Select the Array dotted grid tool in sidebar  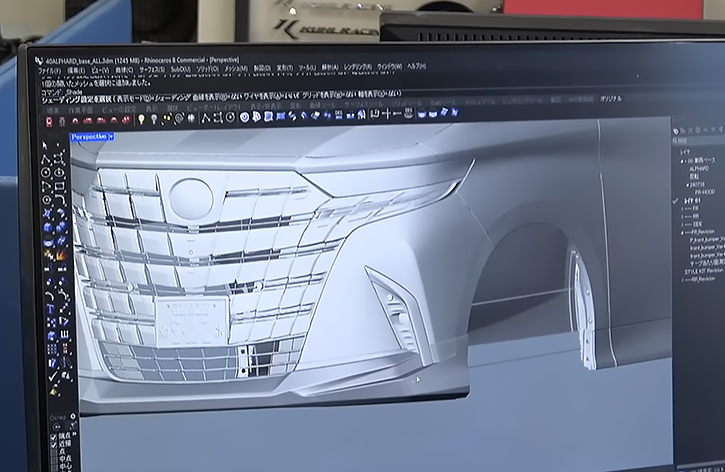point(51,349)
